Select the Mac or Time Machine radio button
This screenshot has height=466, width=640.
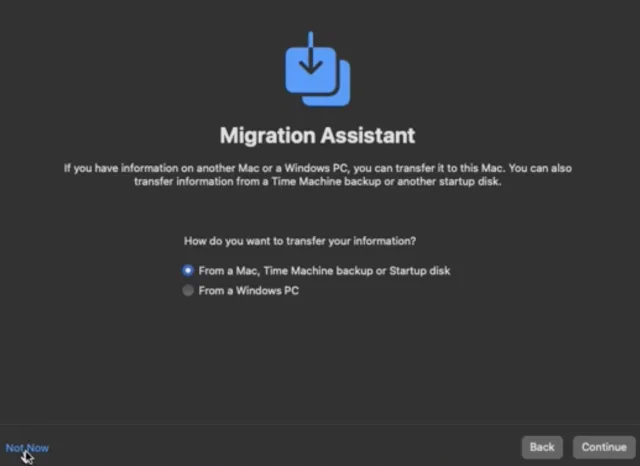tap(188, 271)
